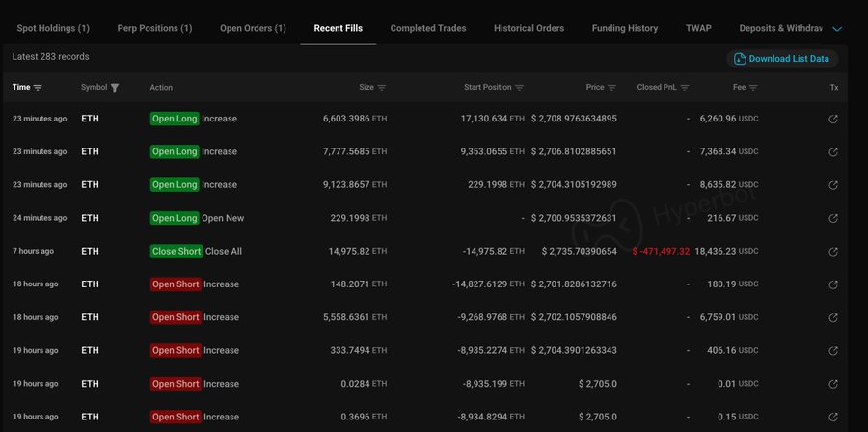
Task: Click start position -9,268.9768 ETH
Action: tap(491, 317)
